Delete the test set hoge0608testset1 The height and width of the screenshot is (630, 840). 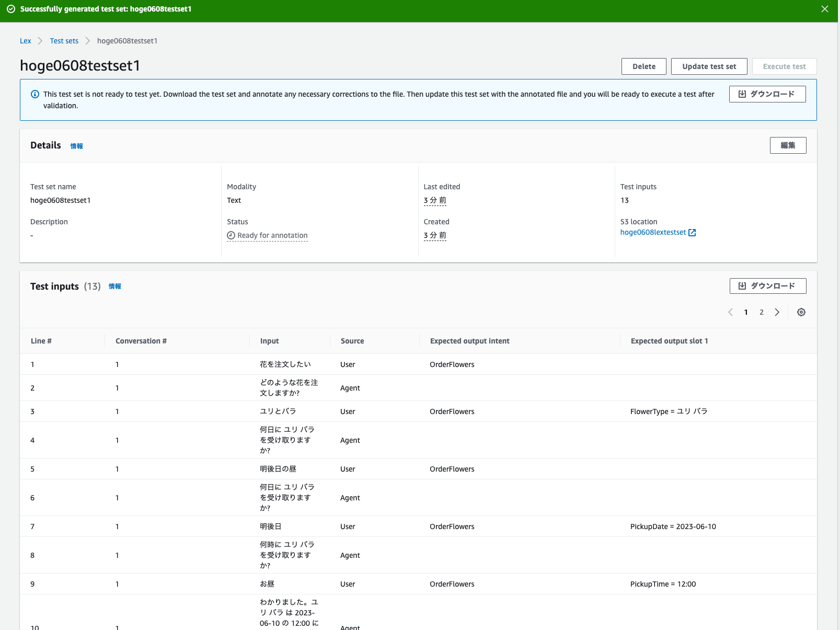643,66
